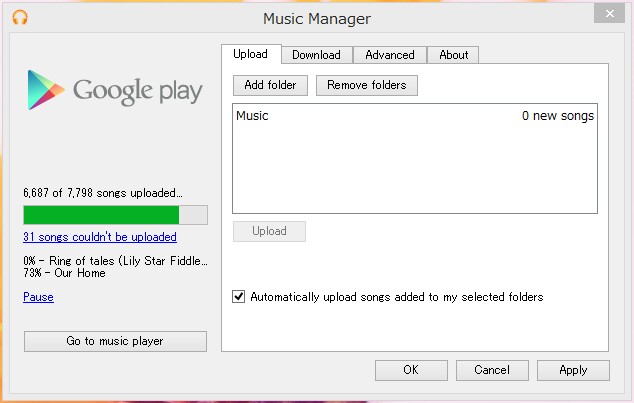Click '6,687 of 7,798 songs uploaded' text

pos(103,193)
